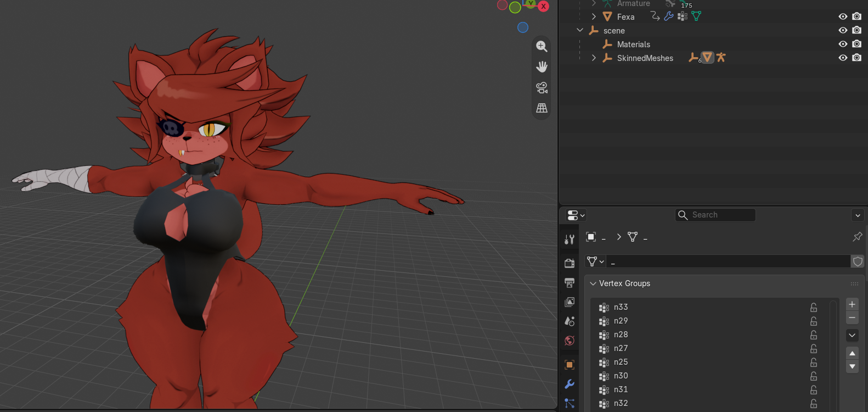
Task: Open the Output properties tab
Action: point(570,282)
